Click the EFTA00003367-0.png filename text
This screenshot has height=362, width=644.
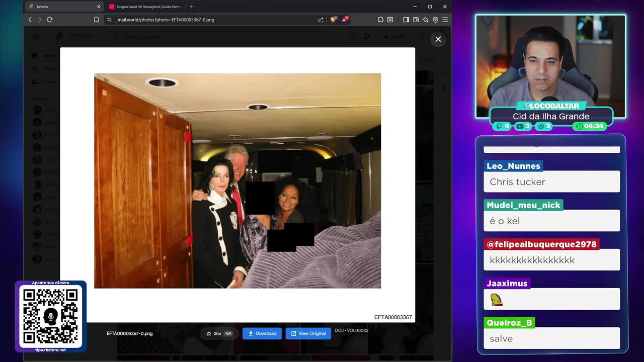click(129, 333)
